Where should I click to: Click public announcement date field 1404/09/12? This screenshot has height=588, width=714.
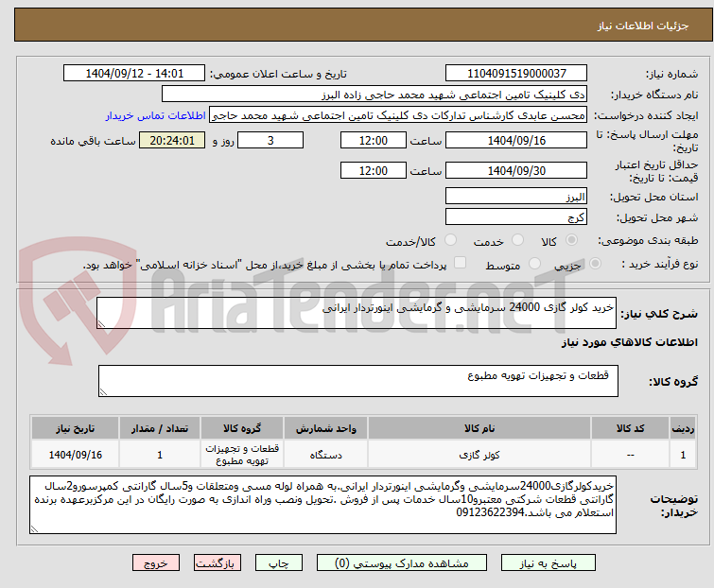pos(134,74)
